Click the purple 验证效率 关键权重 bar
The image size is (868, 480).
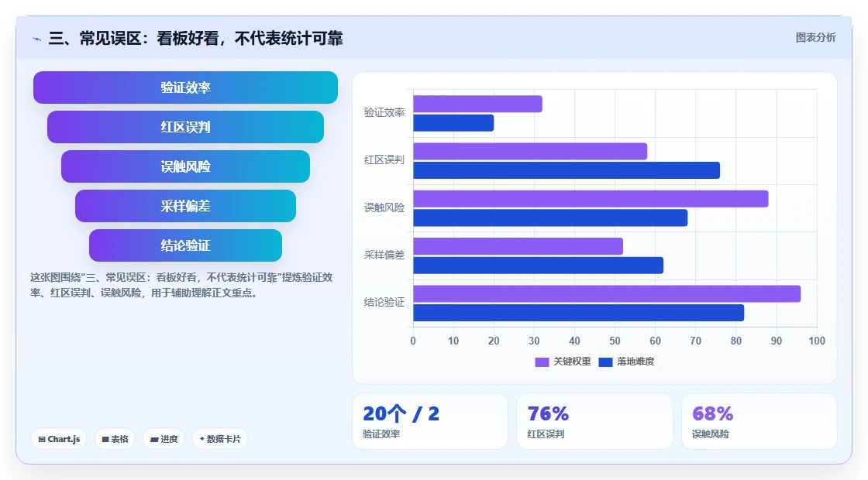pyautogui.click(x=477, y=104)
